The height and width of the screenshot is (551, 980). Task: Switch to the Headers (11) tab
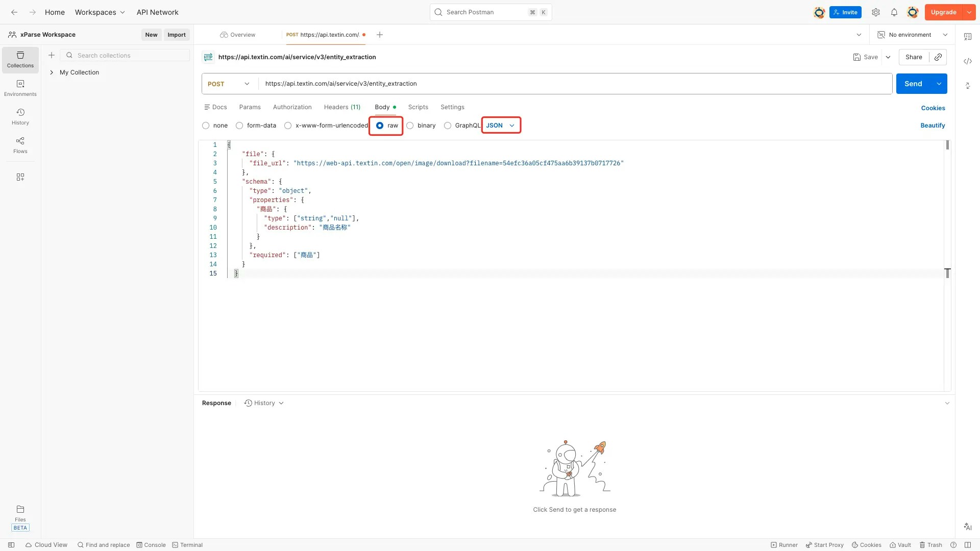click(342, 107)
